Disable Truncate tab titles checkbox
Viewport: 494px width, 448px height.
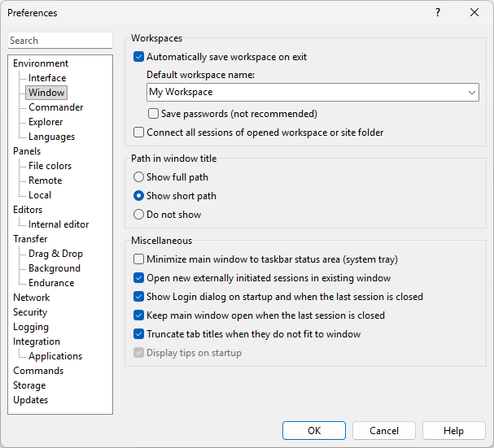(x=138, y=334)
